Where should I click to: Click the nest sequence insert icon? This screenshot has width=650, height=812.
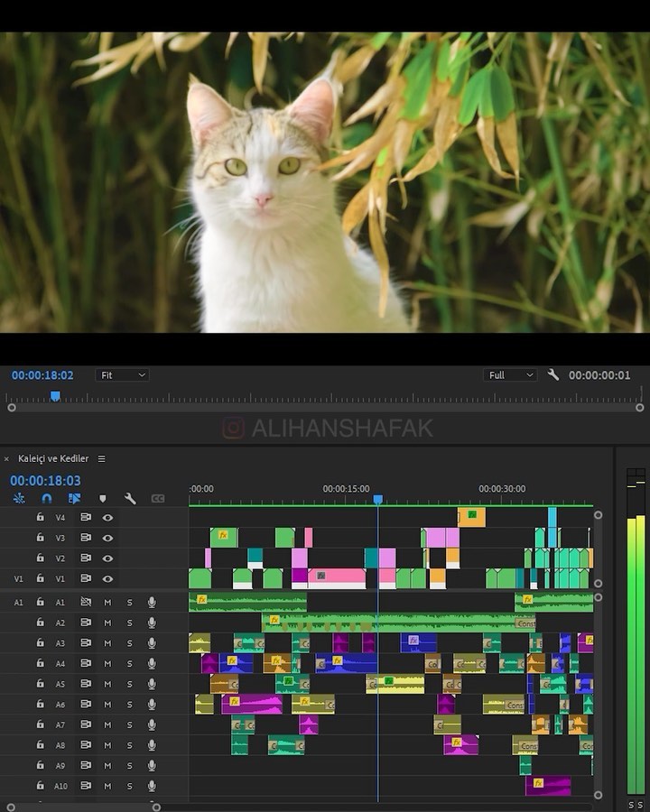click(19, 498)
